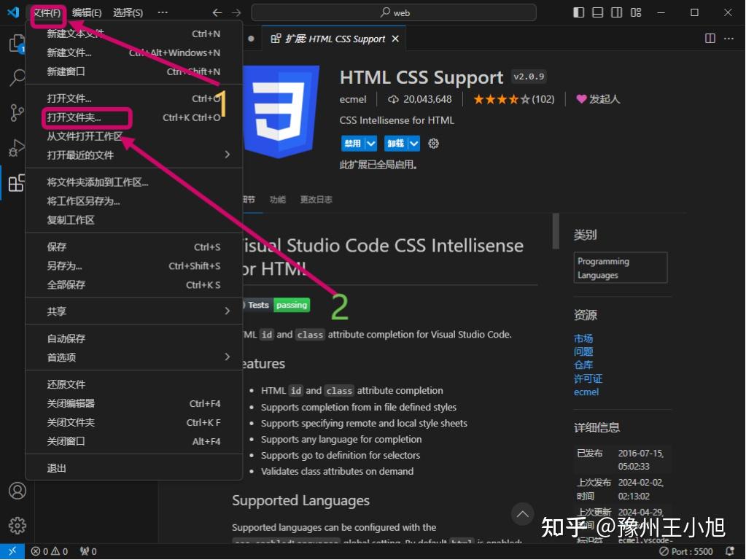Toggle the secondary sidebar visibility
Viewport: 746px width, 560px height.
[x=616, y=12]
